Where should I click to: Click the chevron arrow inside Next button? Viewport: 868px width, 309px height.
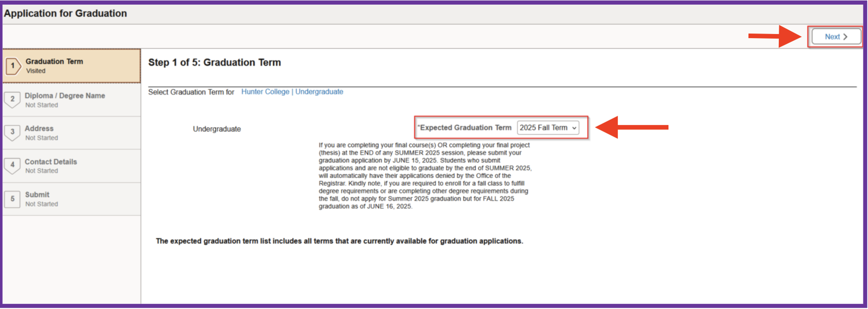coord(845,37)
